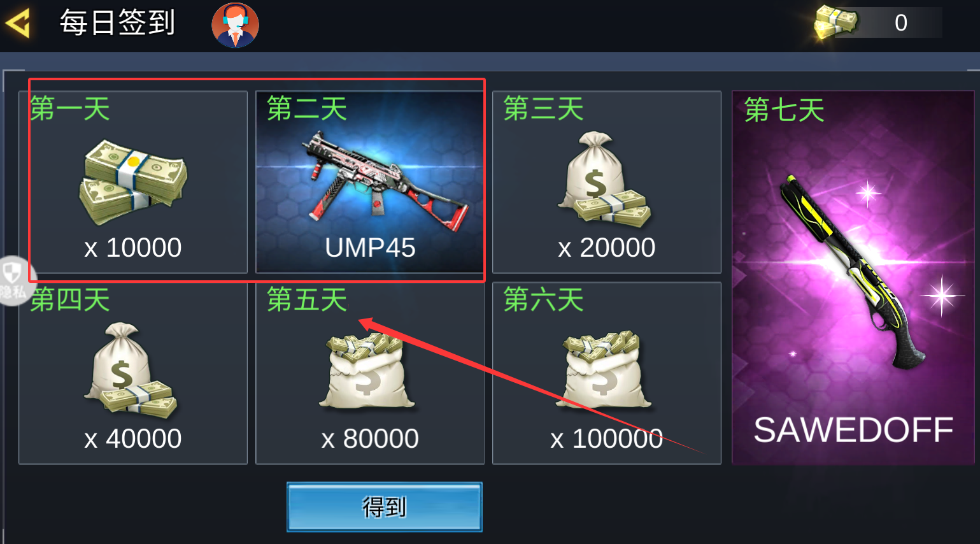
Task: Tap the Day 4 money bag icon
Action: click(131, 371)
